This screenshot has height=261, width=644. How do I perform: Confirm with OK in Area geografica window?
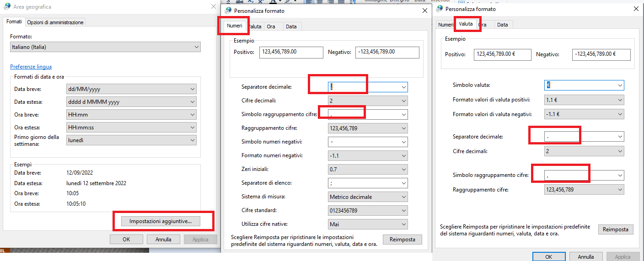point(126,239)
